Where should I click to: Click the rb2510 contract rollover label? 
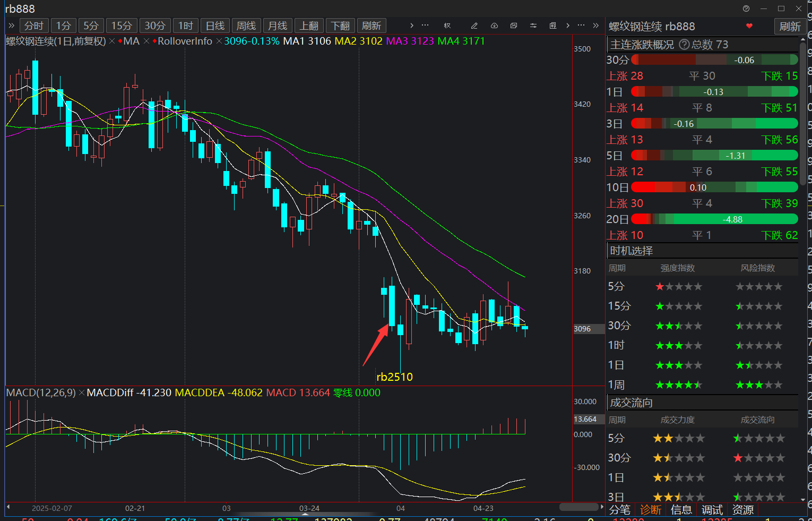[394, 377]
